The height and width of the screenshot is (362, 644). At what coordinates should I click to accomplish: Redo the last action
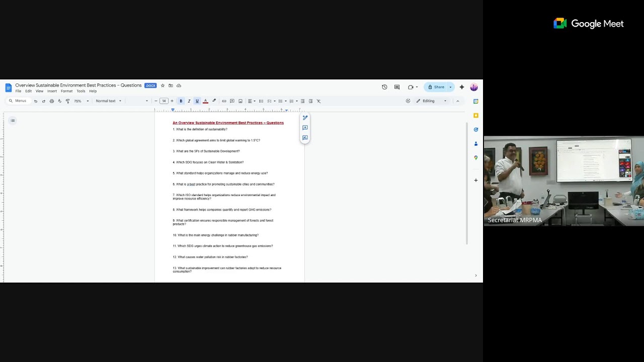tap(43, 101)
